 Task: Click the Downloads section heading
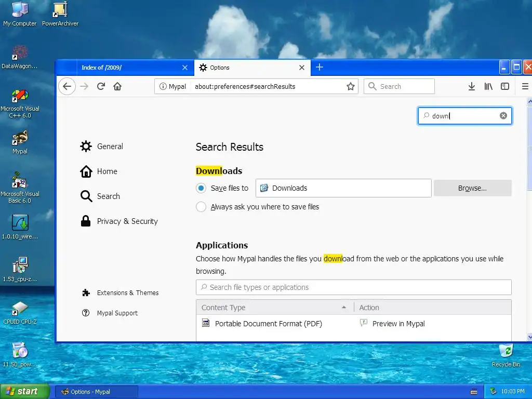(x=219, y=170)
